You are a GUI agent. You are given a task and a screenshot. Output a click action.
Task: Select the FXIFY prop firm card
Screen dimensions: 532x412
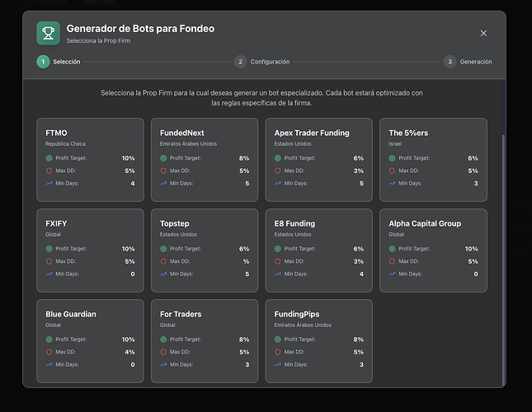point(90,250)
